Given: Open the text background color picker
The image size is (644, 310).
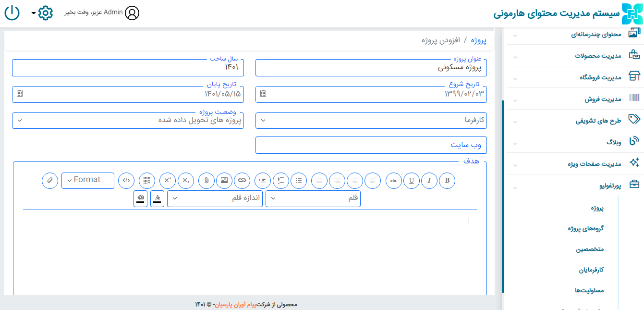Looking at the screenshot, I should coord(140,198).
